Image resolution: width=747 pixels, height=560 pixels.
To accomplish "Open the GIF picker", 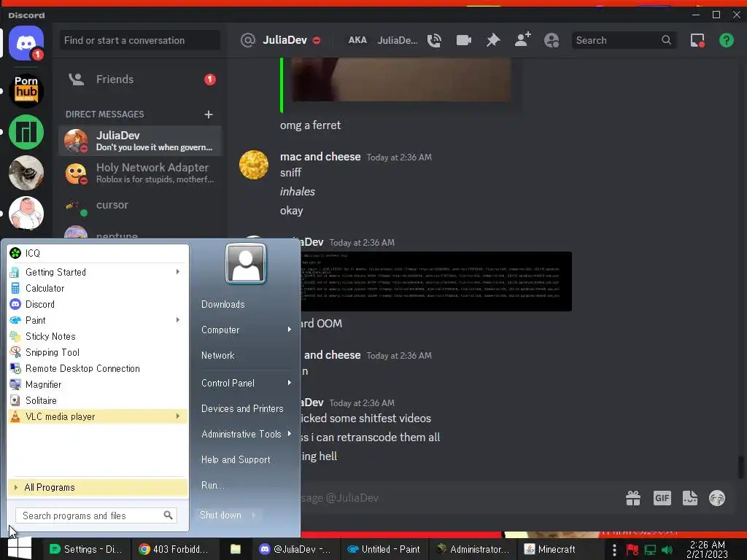I will click(x=662, y=498).
